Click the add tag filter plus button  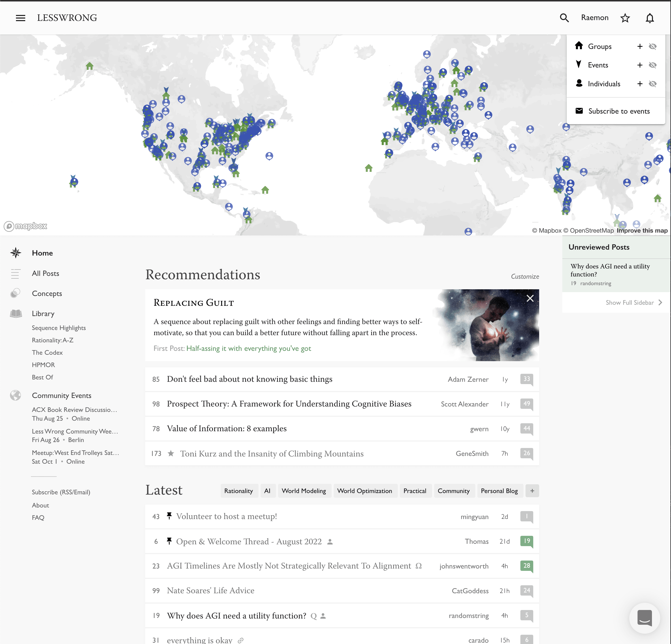click(x=532, y=491)
